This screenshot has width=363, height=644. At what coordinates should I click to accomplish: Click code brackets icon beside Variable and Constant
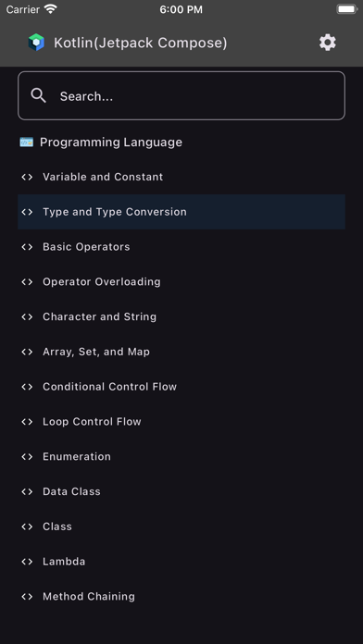(27, 177)
